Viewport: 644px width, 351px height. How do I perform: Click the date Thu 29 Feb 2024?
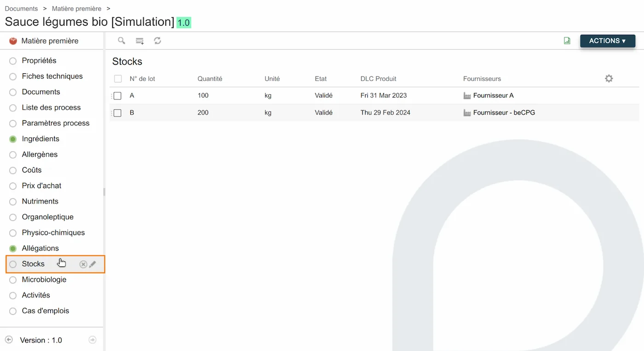[x=385, y=112]
